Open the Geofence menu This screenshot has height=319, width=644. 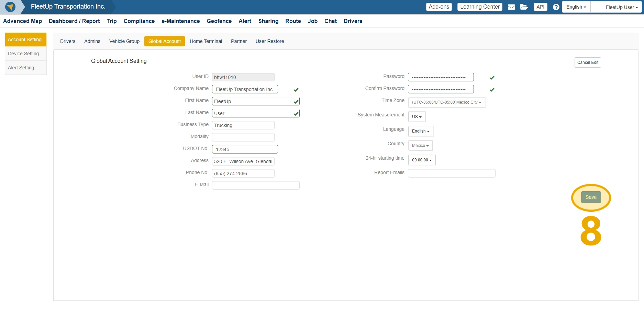(x=219, y=21)
